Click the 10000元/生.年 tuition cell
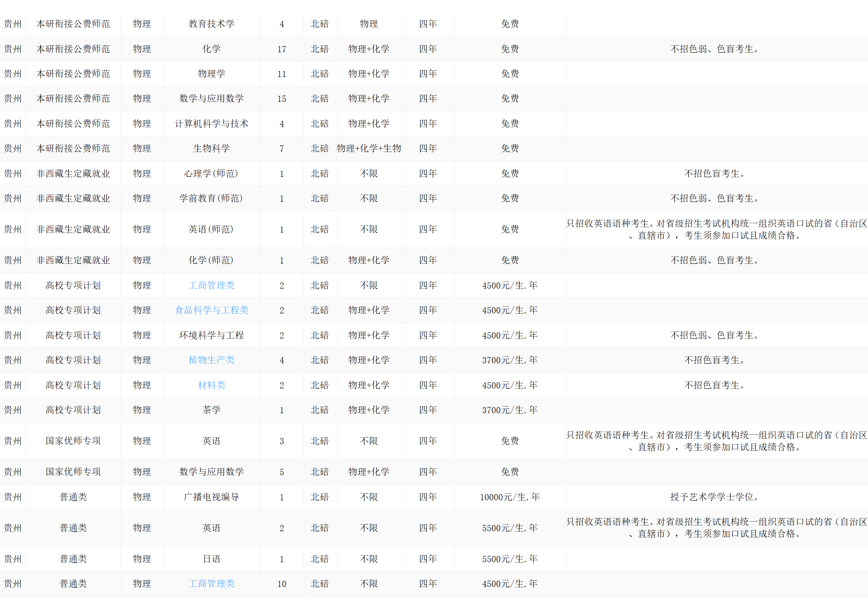This screenshot has height=614, width=868. 510,497
